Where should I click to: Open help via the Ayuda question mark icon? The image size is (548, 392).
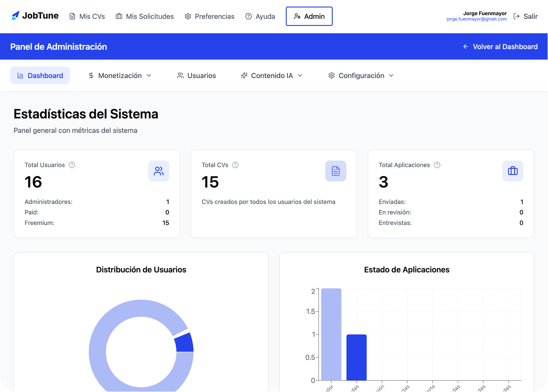pos(248,16)
